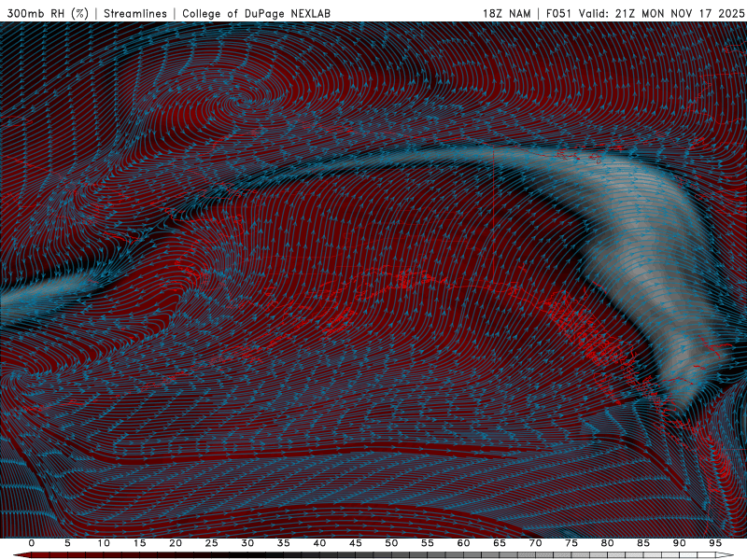Click "Valid: 21Z MON NOV 17 2025" text

(x=661, y=13)
